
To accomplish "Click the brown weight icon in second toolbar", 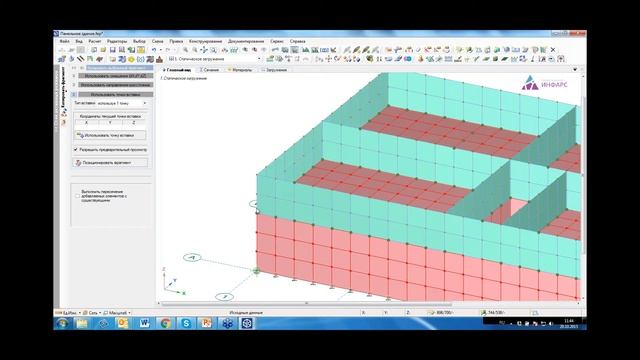I will tap(159, 59).
